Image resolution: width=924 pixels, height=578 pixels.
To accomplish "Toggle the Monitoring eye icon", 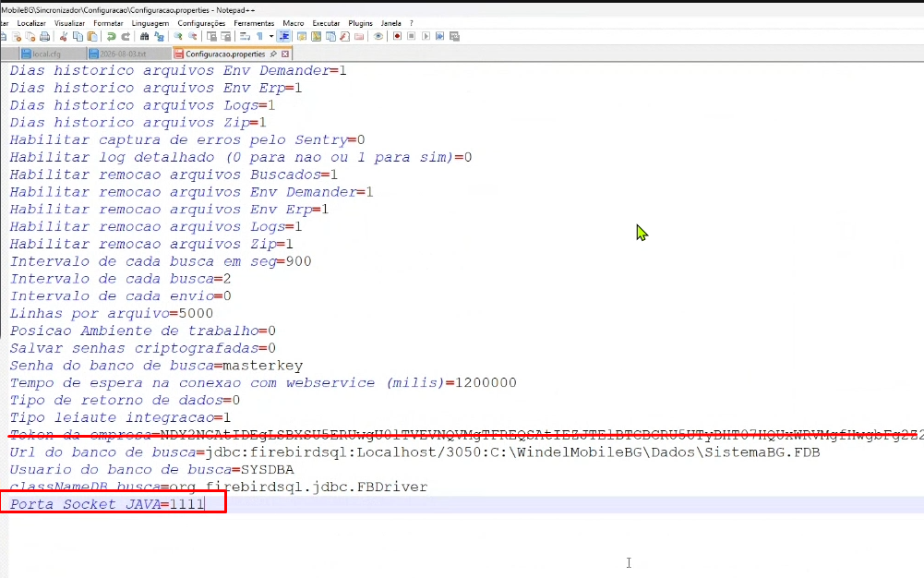I will click(x=378, y=37).
